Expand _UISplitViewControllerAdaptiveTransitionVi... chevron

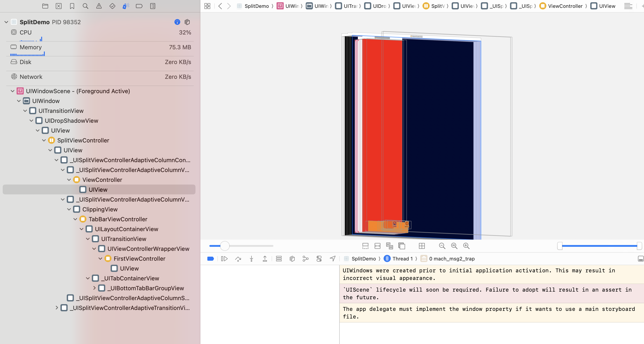(x=57, y=308)
